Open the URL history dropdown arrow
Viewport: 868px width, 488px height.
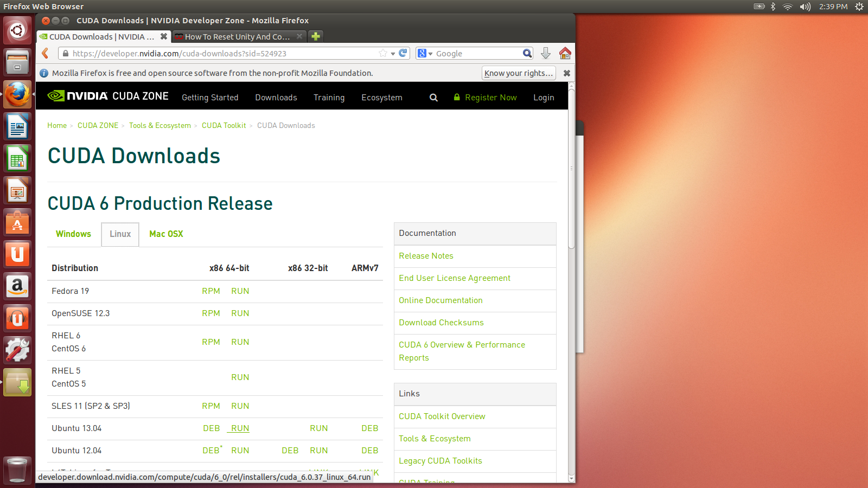point(393,54)
